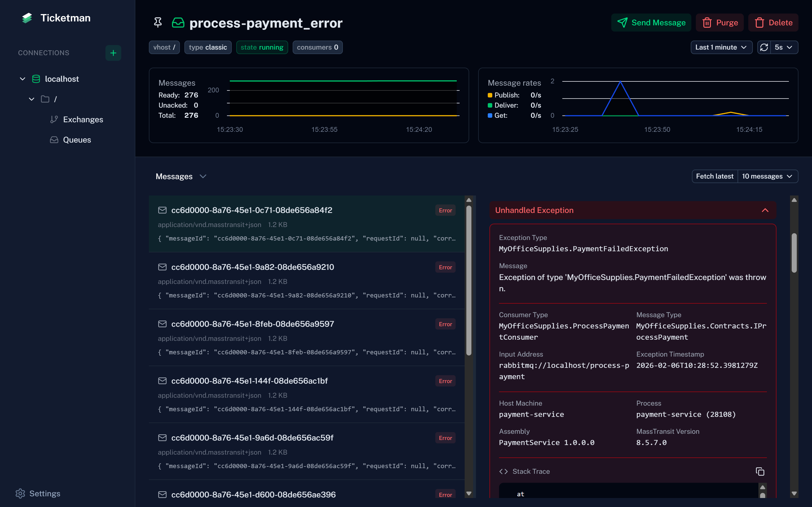Click the queue inbox icon beside title

point(178,23)
